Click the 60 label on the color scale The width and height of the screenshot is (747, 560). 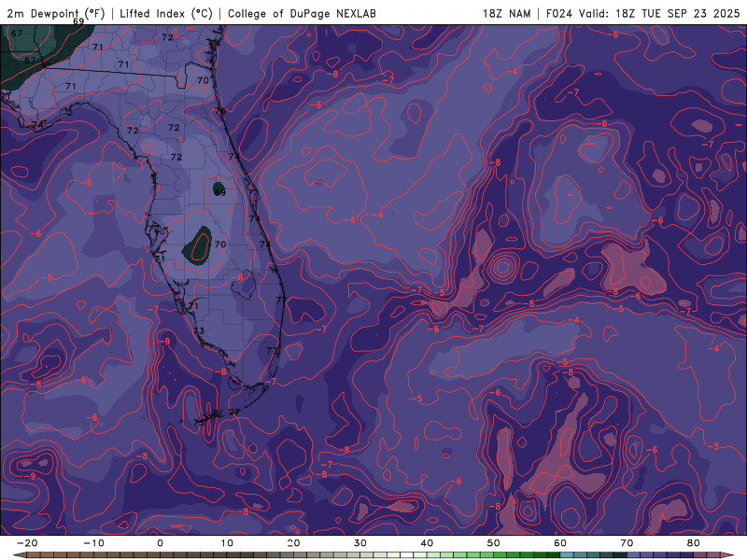coord(560,543)
